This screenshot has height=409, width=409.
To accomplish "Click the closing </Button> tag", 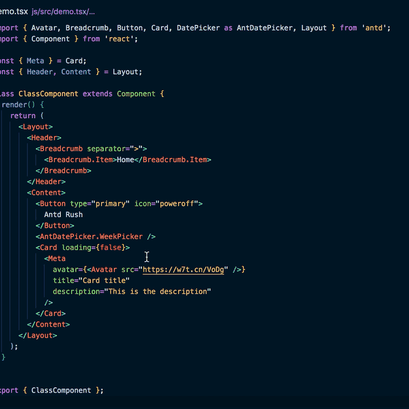I will [55, 226].
